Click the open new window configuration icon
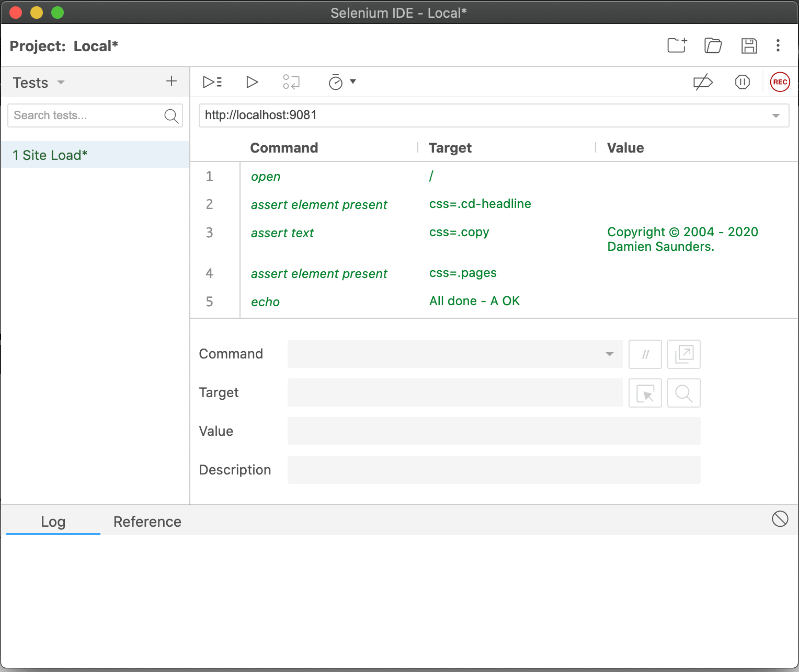 click(684, 354)
